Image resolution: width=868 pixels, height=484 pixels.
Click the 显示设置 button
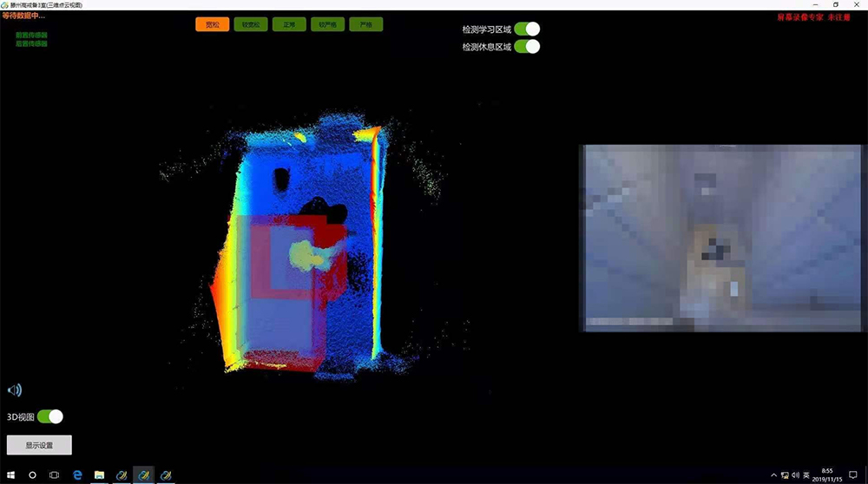point(39,445)
